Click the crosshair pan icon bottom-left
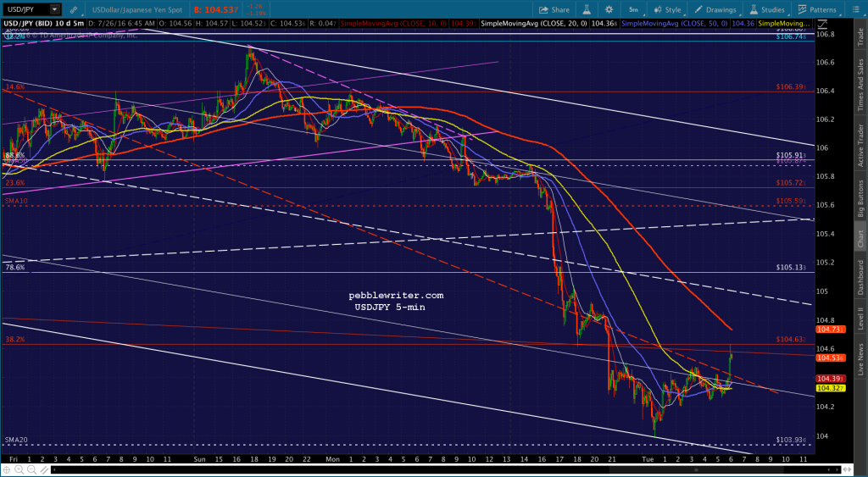 coord(7,470)
